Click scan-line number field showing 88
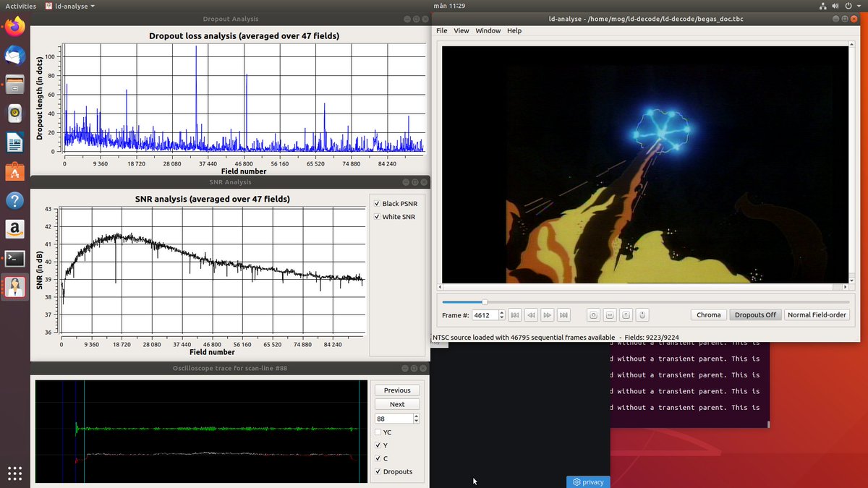The image size is (868, 488). 393,419
